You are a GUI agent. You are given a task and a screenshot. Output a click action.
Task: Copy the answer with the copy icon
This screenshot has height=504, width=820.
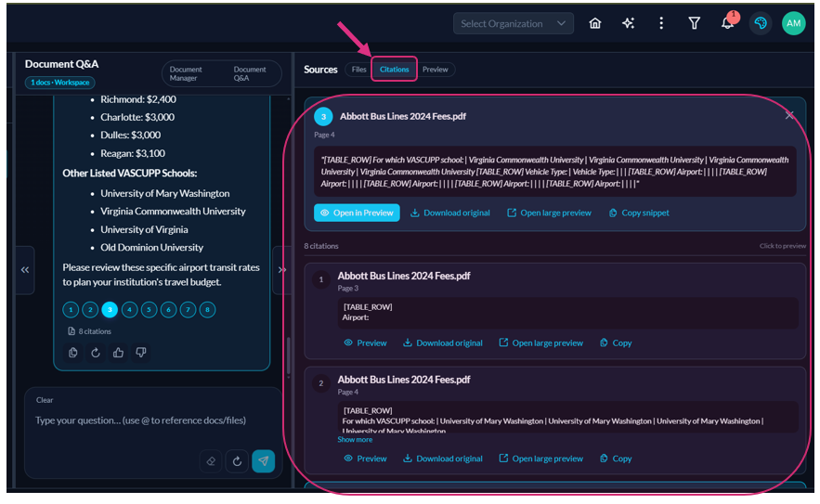point(72,353)
